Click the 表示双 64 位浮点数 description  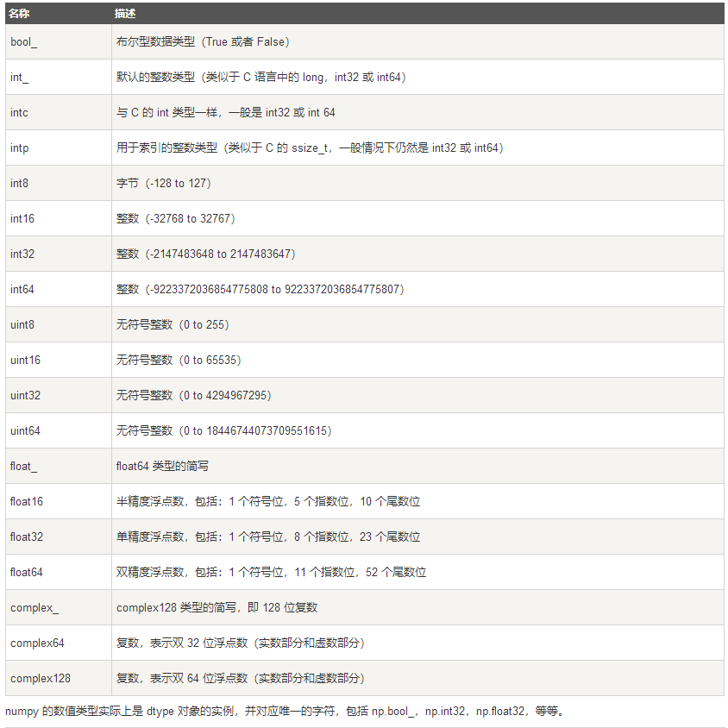pos(241,678)
